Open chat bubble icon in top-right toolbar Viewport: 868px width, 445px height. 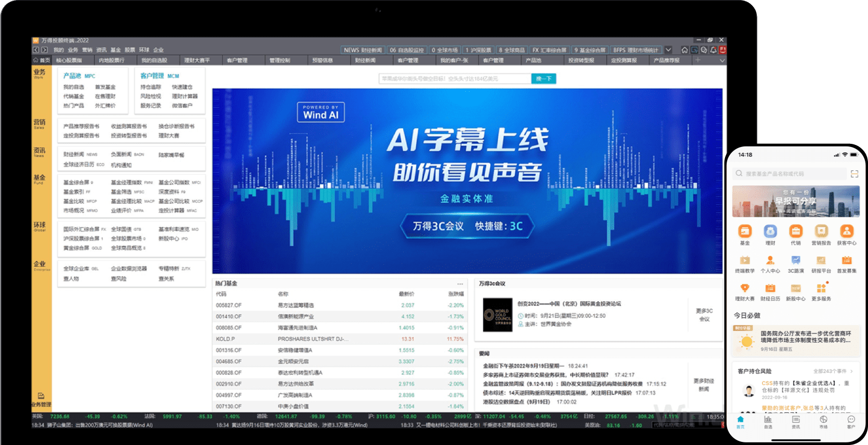(x=704, y=50)
